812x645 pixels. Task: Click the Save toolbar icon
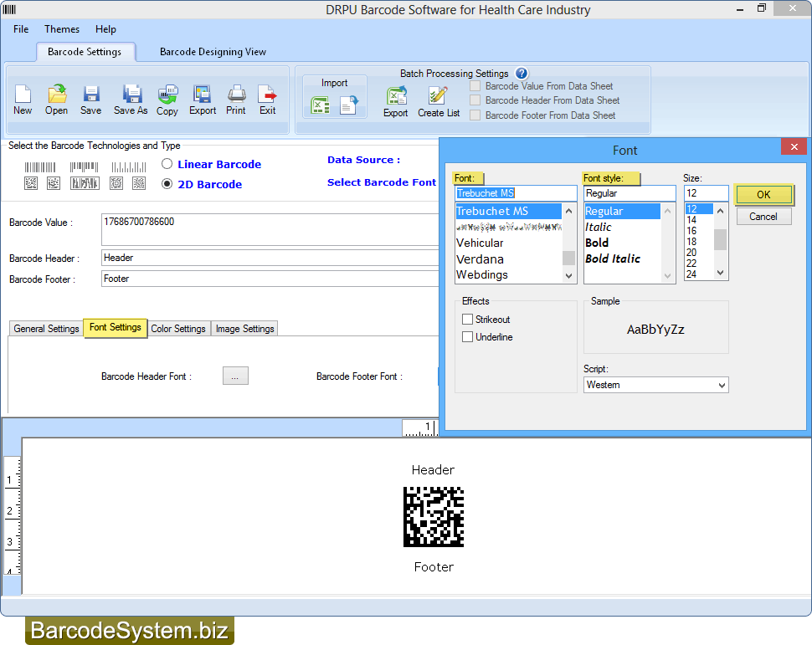tap(91, 95)
